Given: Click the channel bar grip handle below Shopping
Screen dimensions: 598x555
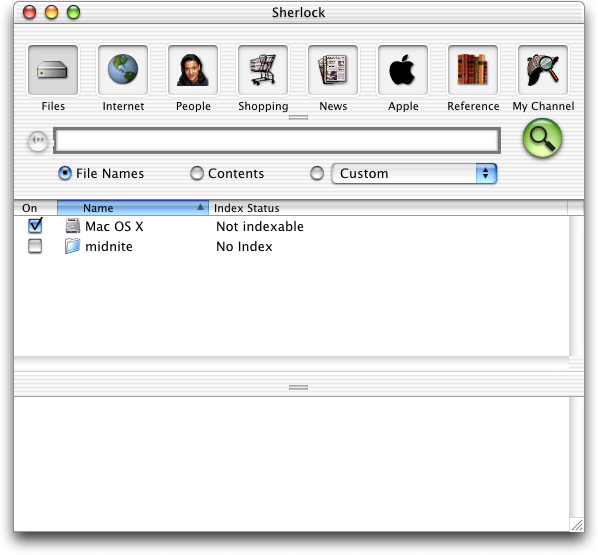Looking at the screenshot, I should (298, 117).
